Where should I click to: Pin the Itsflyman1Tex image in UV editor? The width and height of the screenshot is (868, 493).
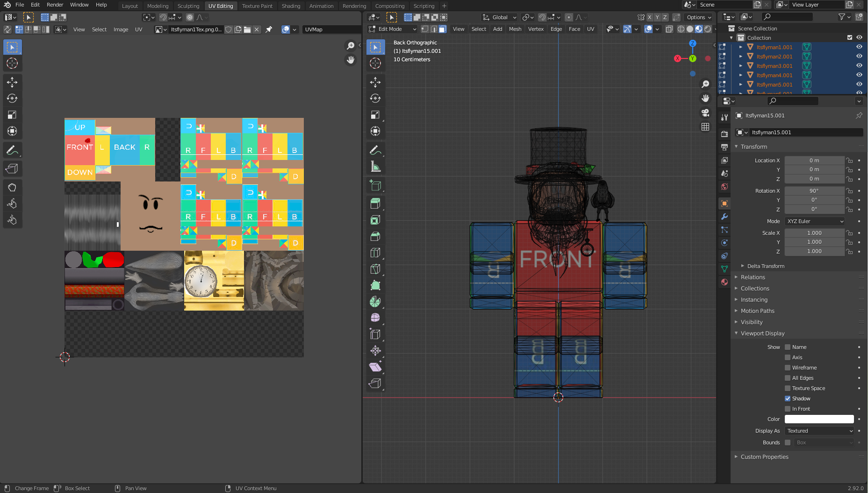pyautogui.click(x=269, y=29)
